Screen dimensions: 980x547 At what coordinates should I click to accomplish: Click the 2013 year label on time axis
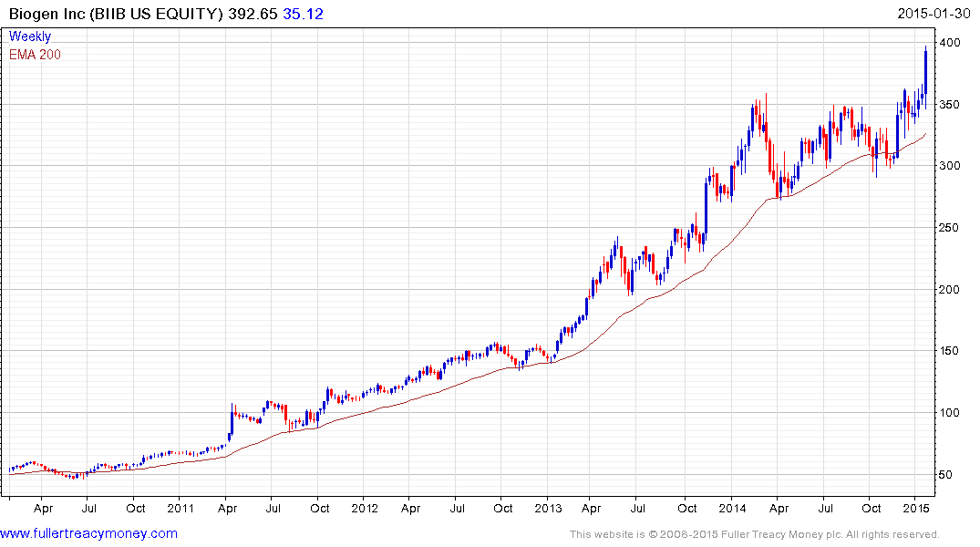coord(548,508)
